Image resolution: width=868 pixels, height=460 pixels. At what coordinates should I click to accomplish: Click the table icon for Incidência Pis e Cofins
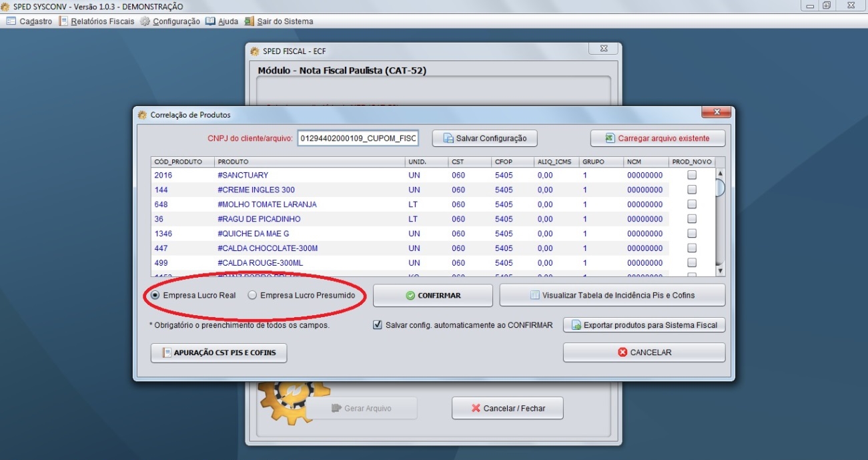pos(534,295)
